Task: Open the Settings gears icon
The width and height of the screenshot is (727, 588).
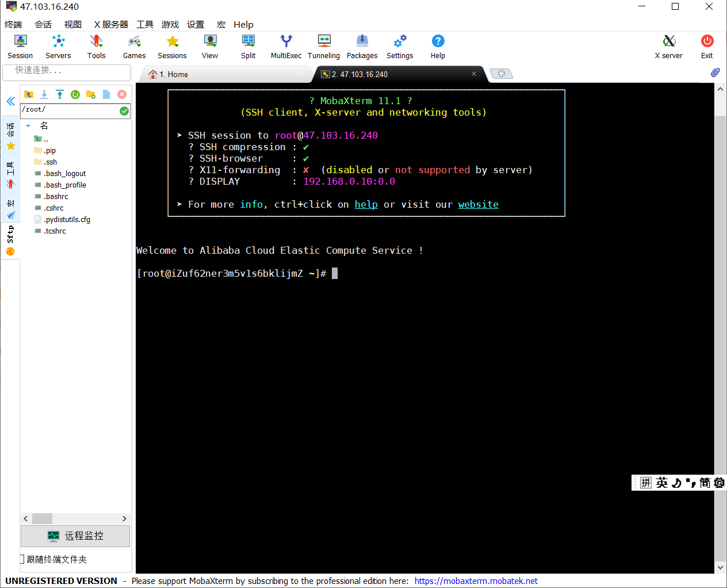Action: pyautogui.click(x=400, y=47)
